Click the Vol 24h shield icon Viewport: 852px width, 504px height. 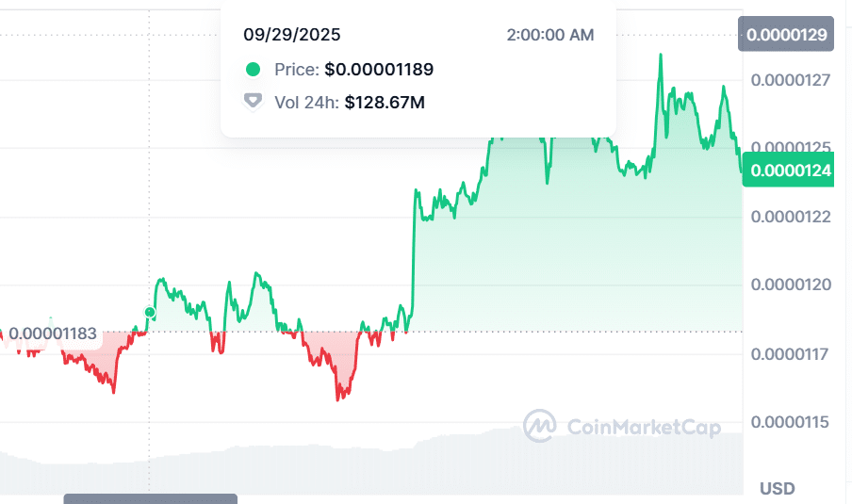tap(253, 101)
